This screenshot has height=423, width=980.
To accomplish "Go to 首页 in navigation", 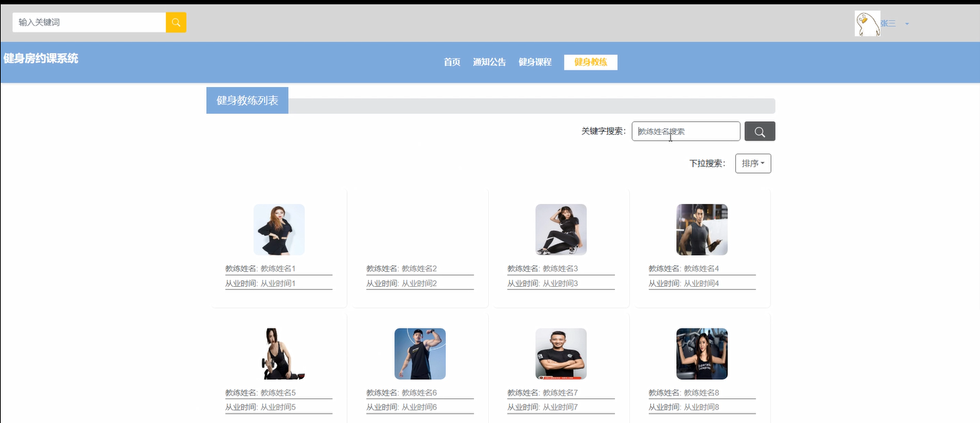I will (x=452, y=62).
